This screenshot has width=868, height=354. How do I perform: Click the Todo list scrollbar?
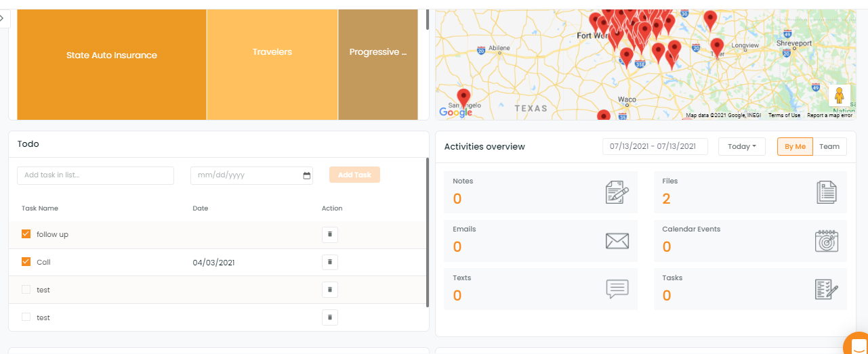point(427,232)
